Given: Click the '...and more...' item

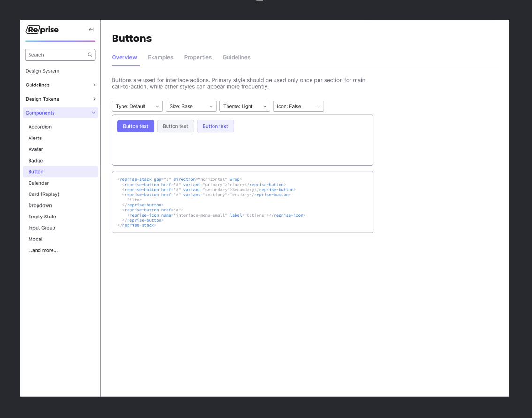Looking at the screenshot, I should click(x=43, y=250).
